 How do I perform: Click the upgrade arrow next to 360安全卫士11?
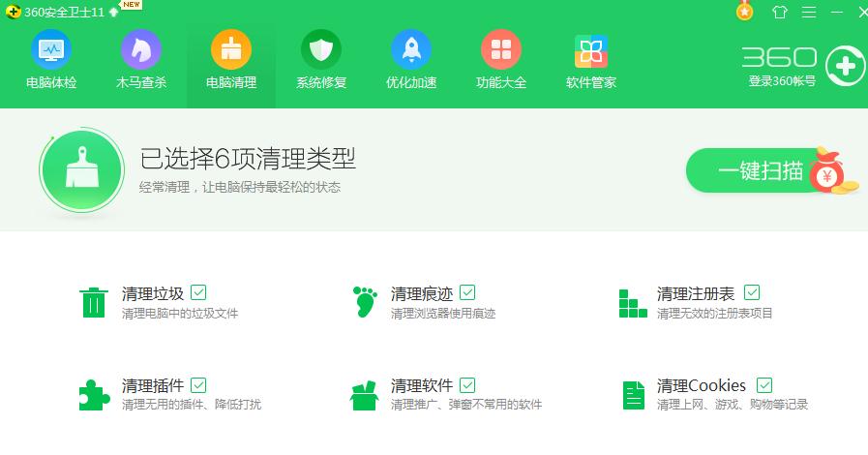[x=113, y=13]
